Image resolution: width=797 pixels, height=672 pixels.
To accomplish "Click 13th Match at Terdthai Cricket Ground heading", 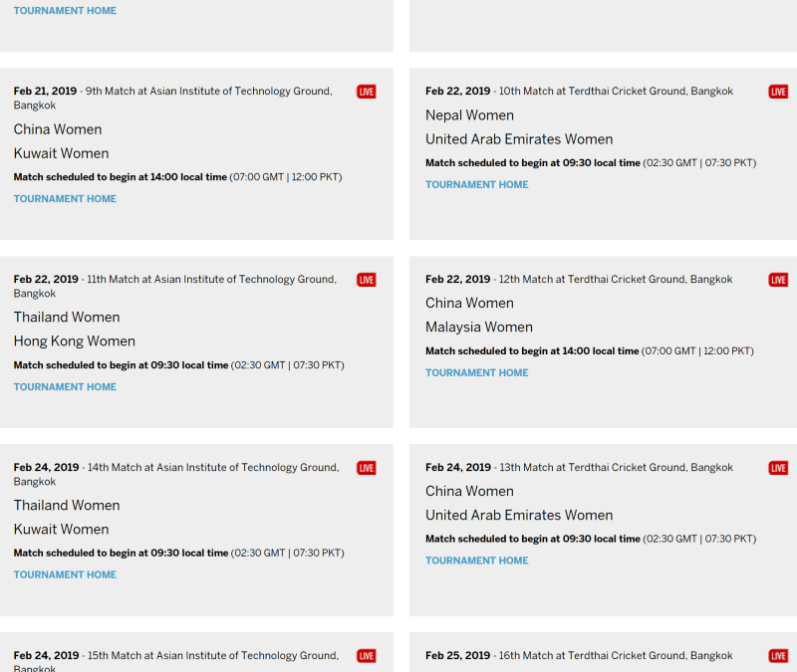I will [616, 468].
